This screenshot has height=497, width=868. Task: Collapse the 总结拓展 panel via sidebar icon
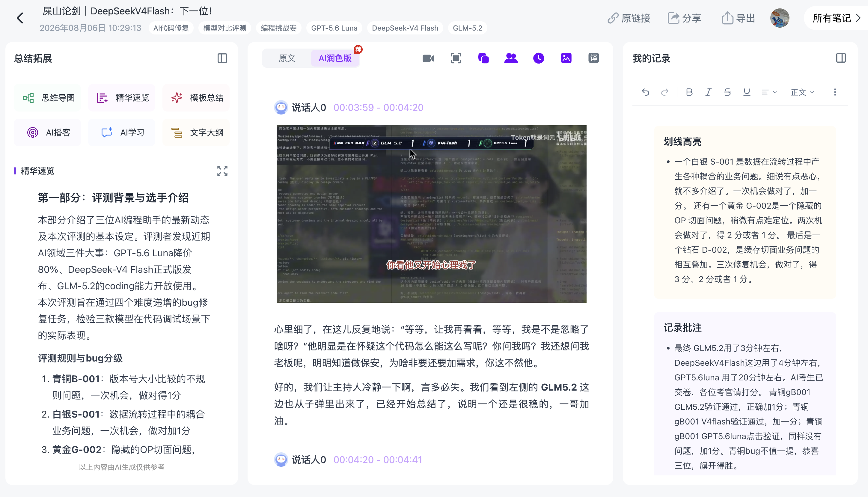(222, 58)
